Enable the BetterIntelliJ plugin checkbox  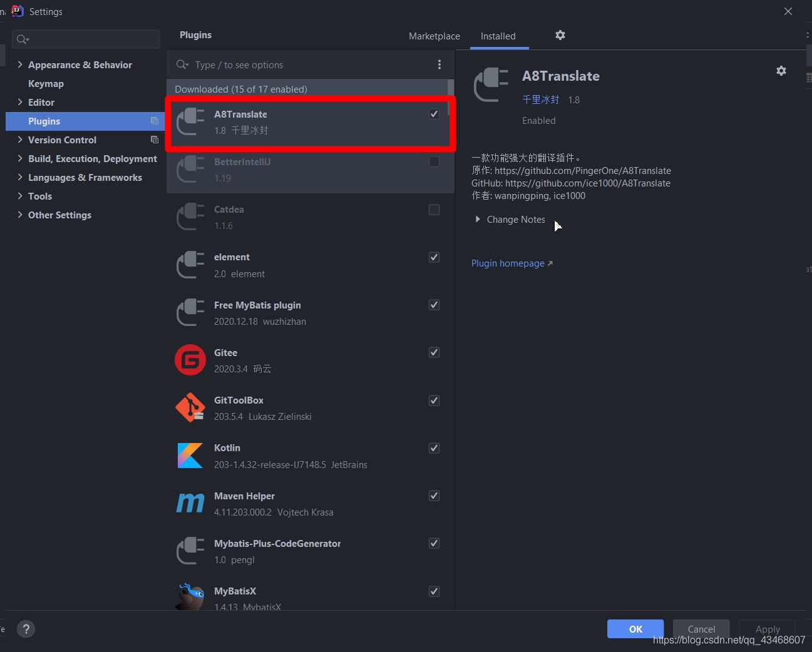[434, 161]
